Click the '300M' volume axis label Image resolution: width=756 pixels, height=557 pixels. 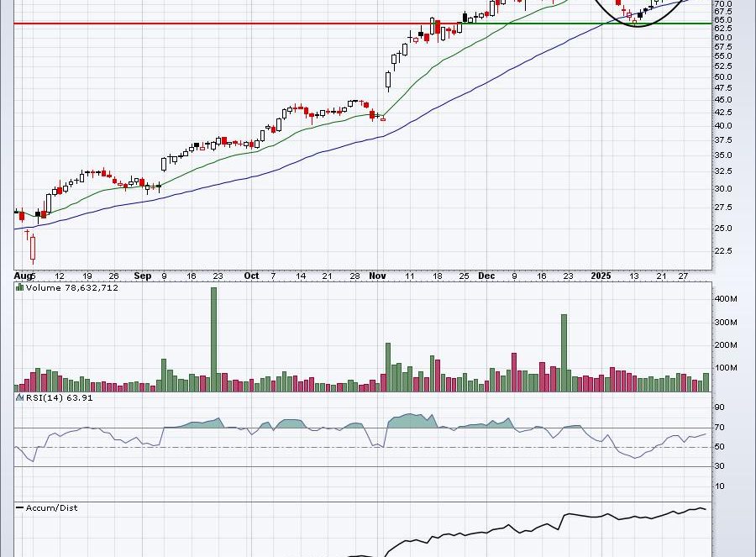tap(726, 322)
